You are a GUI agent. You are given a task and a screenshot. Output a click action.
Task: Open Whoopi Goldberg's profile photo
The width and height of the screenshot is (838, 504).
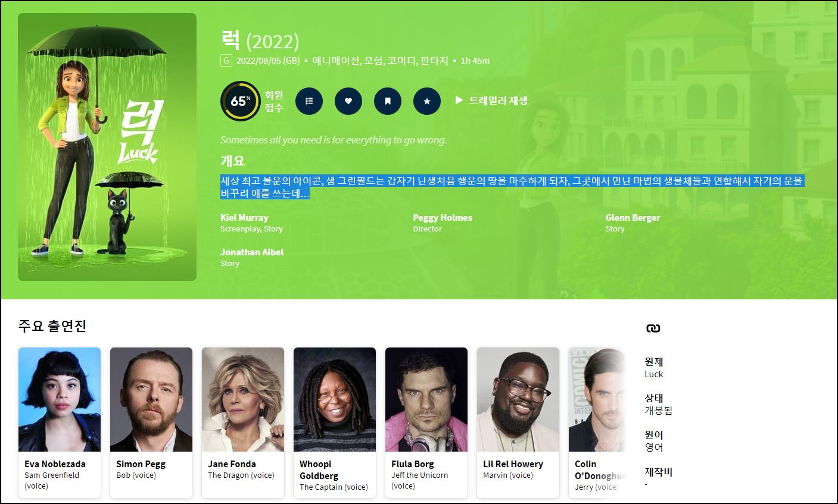[335, 399]
